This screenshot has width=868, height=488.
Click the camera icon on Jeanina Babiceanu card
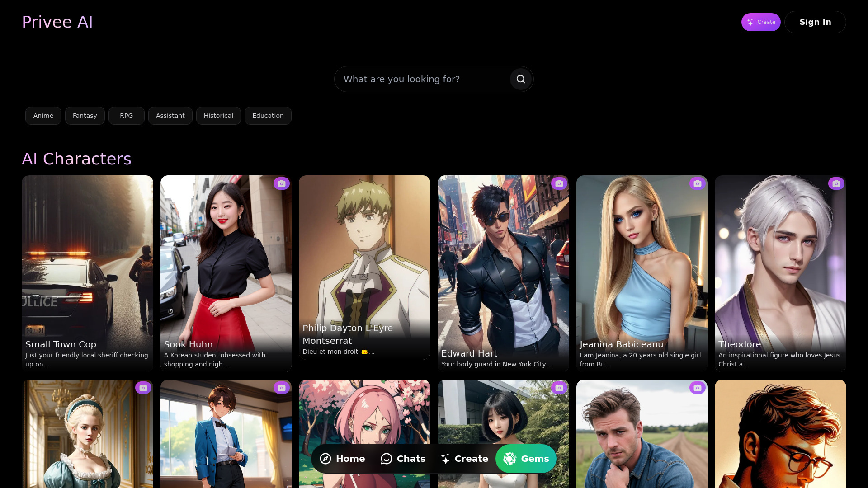coord(698,183)
